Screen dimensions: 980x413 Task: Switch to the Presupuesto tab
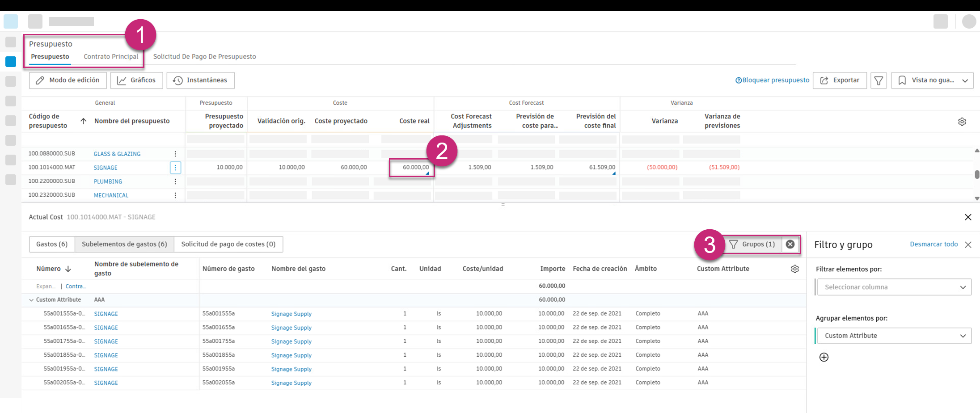[50, 57]
